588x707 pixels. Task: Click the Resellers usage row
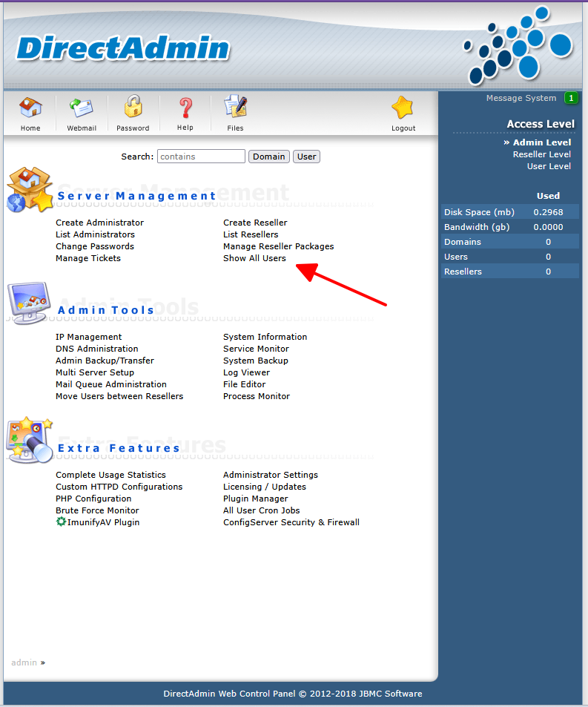(x=510, y=272)
